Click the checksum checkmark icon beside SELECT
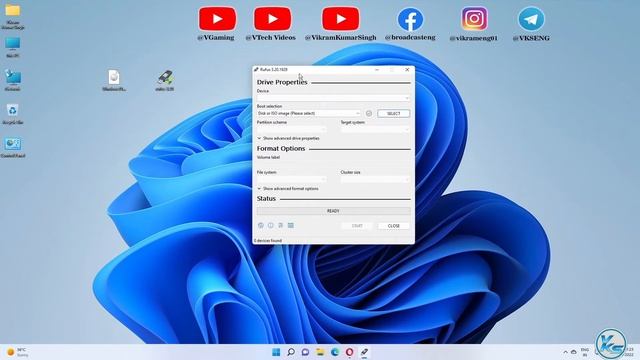This screenshot has height=360, width=640. [x=369, y=113]
